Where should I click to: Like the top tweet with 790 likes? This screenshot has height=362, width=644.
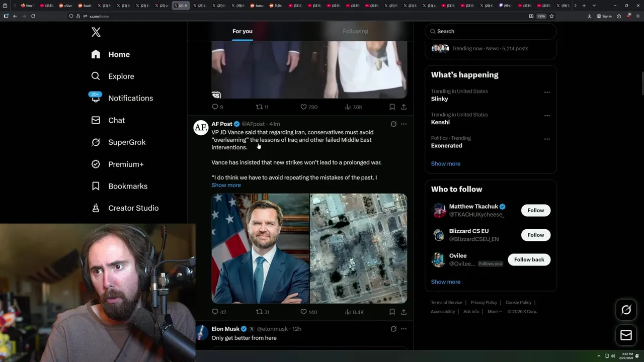tap(309, 107)
